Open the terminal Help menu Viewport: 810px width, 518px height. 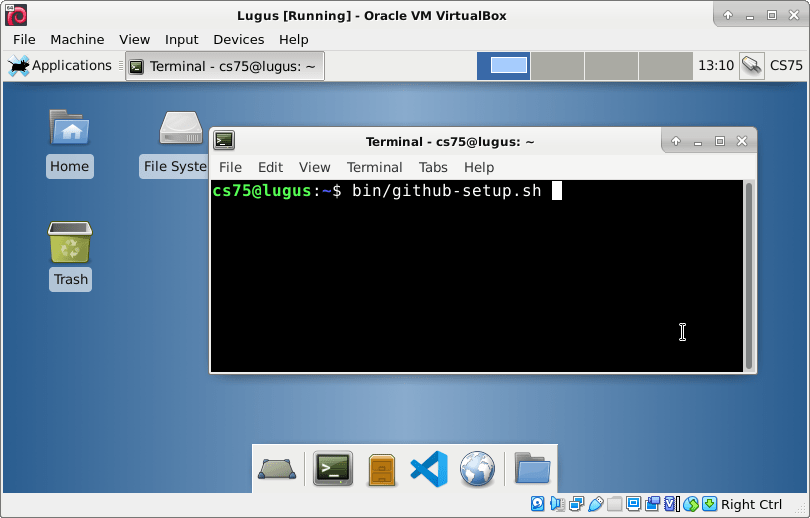point(479,167)
